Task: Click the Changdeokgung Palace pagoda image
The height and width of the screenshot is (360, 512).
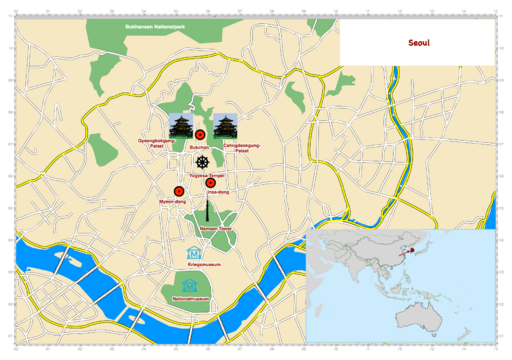Action: click(225, 126)
